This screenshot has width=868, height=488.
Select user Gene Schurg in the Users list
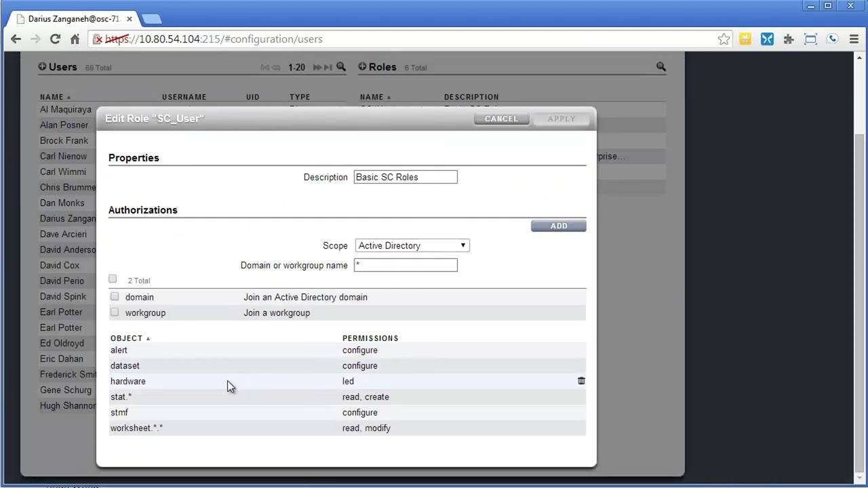click(66, 390)
